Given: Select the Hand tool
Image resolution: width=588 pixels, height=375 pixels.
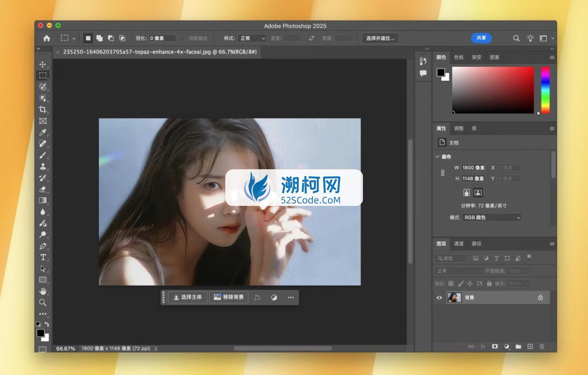Looking at the screenshot, I should (x=43, y=291).
